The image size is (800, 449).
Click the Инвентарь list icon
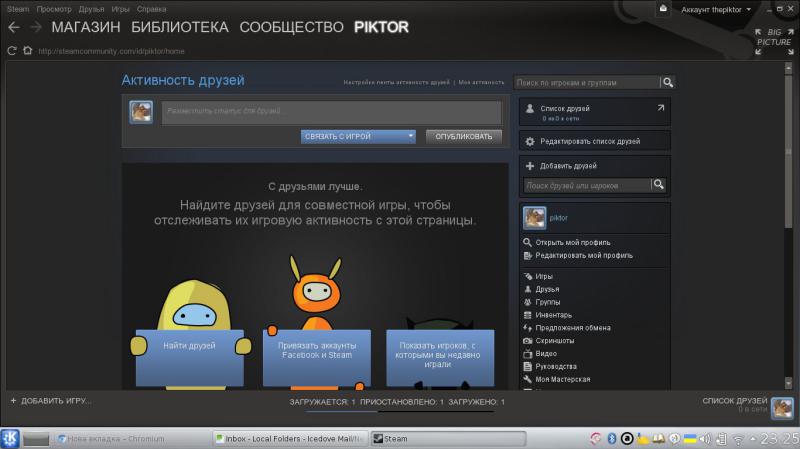tap(528, 315)
